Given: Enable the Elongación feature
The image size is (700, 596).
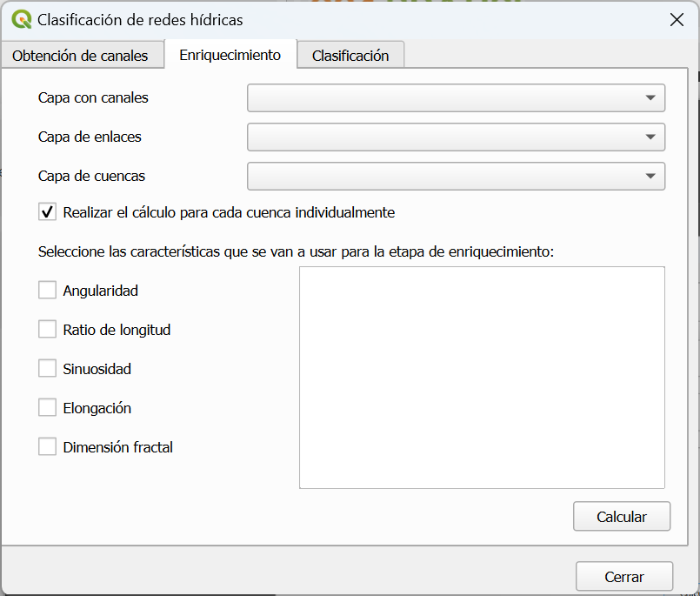Looking at the screenshot, I should [47, 407].
